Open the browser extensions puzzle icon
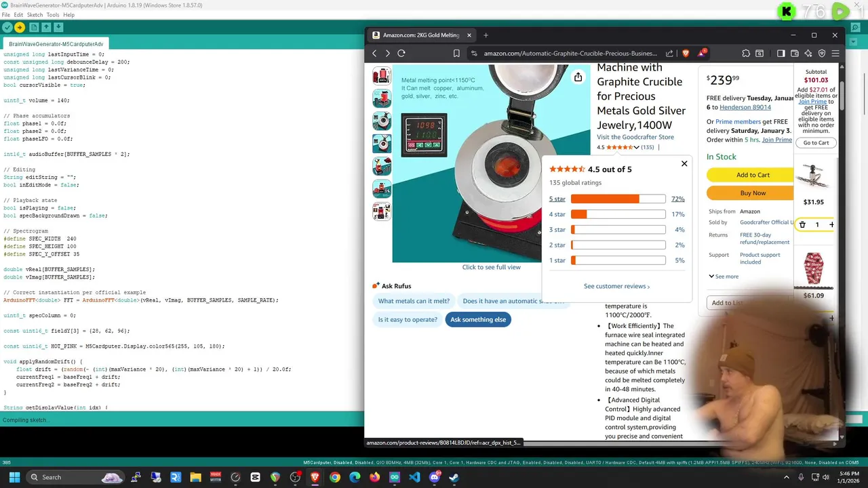This screenshot has width=868, height=488. (x=746, y=54)
